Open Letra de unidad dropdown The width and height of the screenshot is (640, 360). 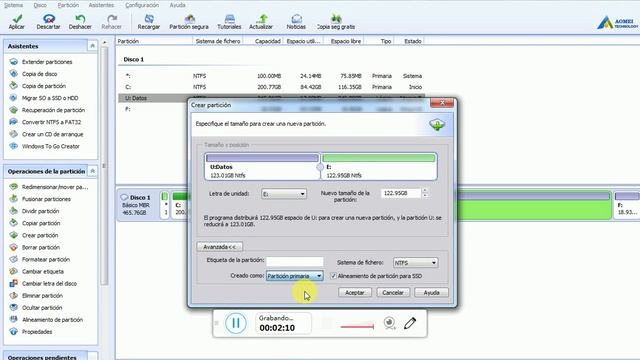tap(284, 194)
